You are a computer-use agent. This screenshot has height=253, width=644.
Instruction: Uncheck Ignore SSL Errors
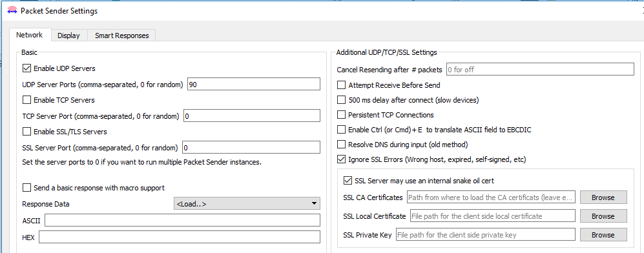[x=341, y=159]
